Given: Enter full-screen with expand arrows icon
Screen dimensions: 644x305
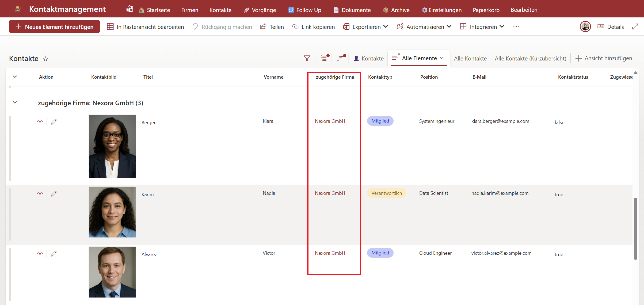Looking at the screenshot, I should (x=635, y=27).
